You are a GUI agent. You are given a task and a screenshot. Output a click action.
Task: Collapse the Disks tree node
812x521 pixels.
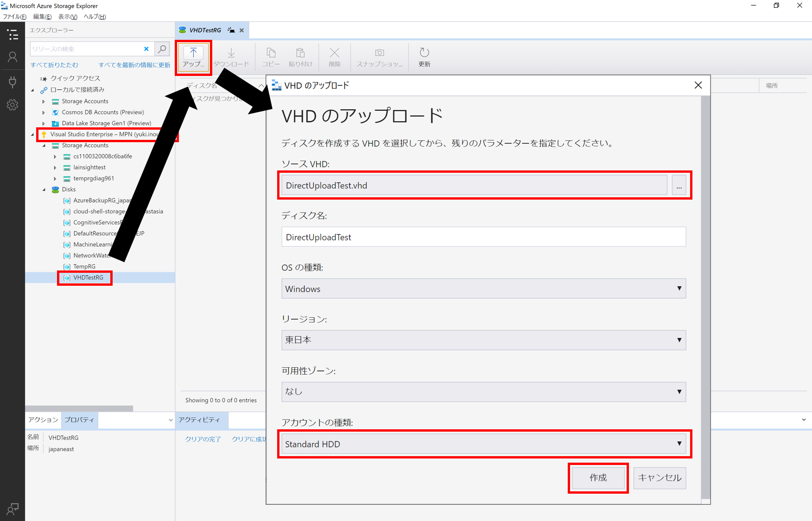pyautogui.click(x=44, y=189)
